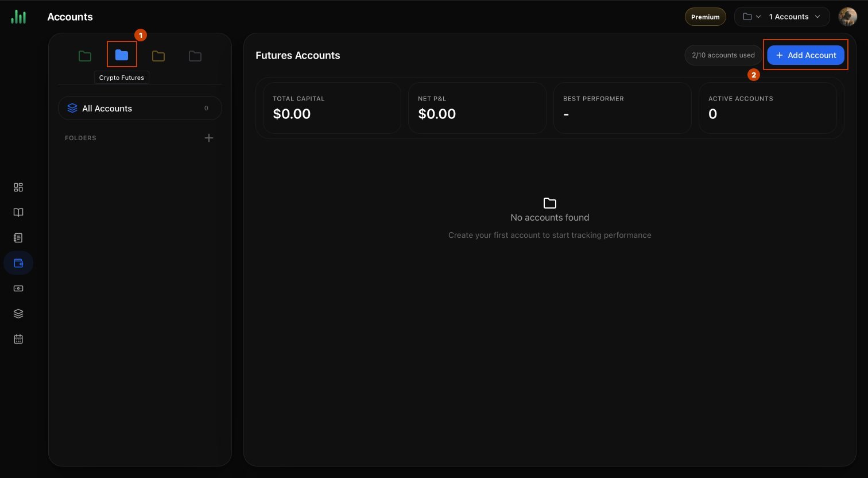Select the yellow folder icon tab
Viewport: 868px width, 478px height.
pyautogui.click(x=158, y=56)
